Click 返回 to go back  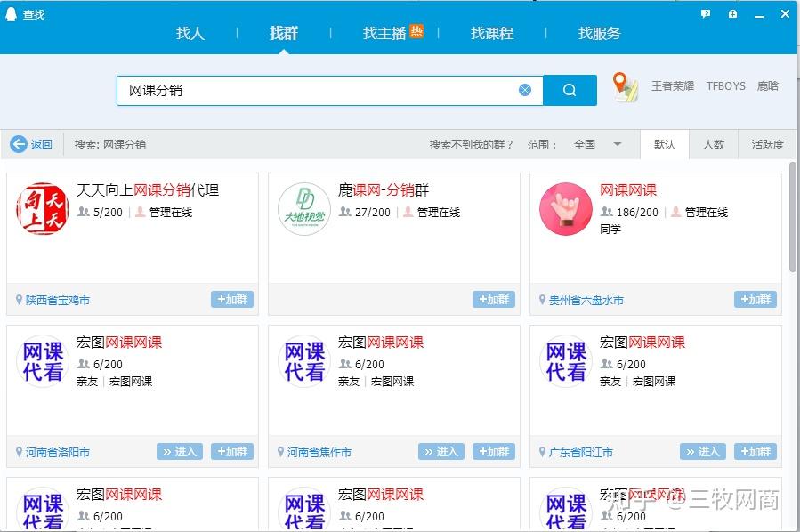point(41,145)
